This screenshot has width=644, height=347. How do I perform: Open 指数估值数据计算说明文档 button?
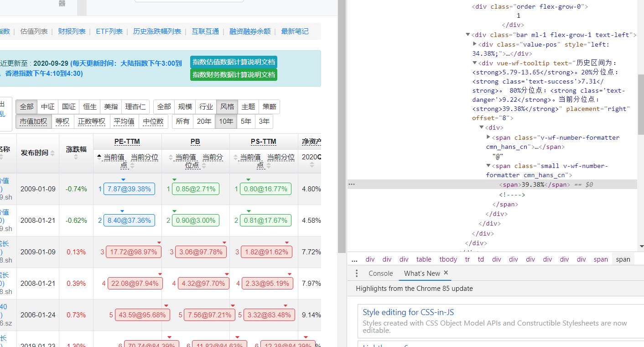click(234, 62)
